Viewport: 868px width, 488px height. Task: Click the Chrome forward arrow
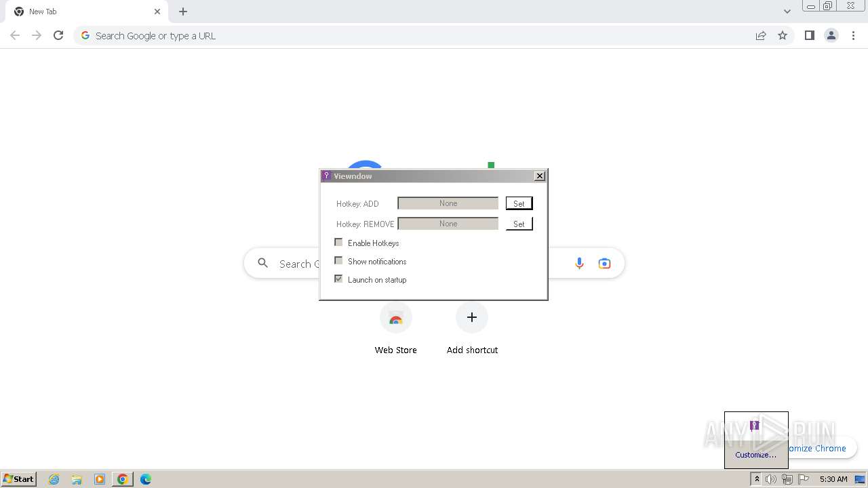[x=37, y=35]
